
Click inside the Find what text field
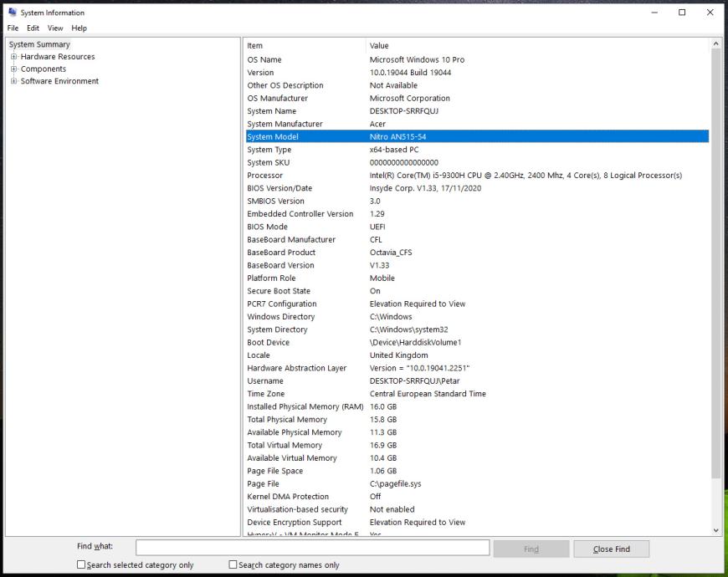pos(312,548)
